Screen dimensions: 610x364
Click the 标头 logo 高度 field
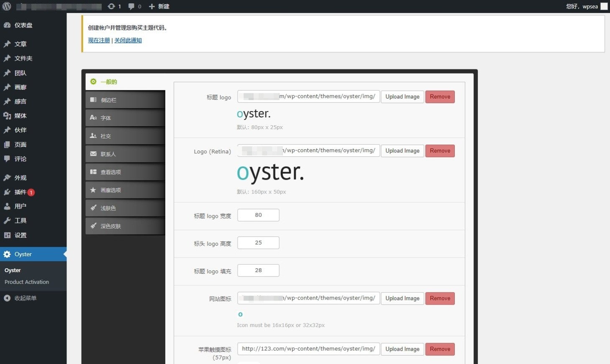258,243
